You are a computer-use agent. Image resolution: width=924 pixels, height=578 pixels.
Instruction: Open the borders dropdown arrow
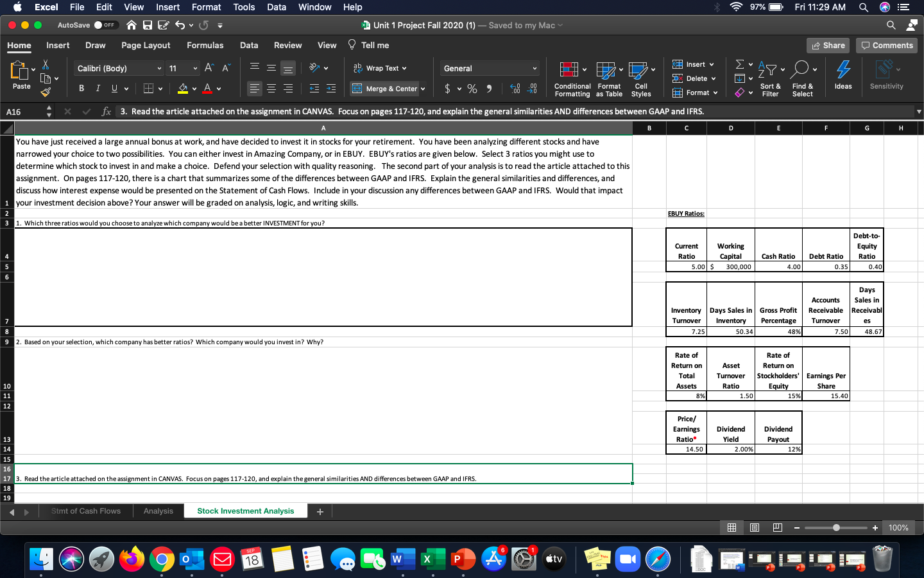[160, 89]
